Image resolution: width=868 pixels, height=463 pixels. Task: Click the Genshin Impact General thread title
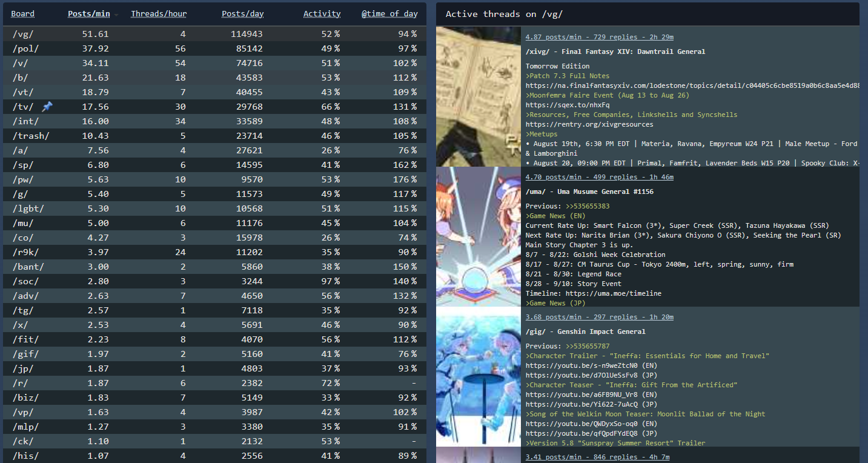585,331
